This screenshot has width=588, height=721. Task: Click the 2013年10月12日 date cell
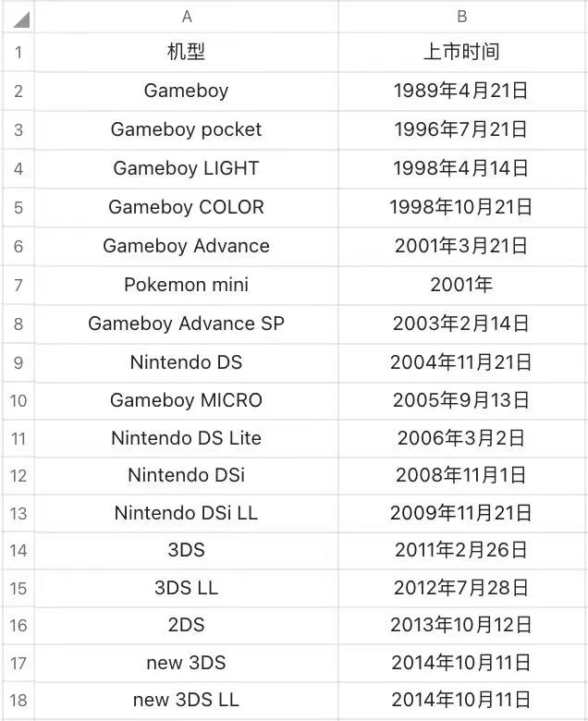click(x=462, y=626)
